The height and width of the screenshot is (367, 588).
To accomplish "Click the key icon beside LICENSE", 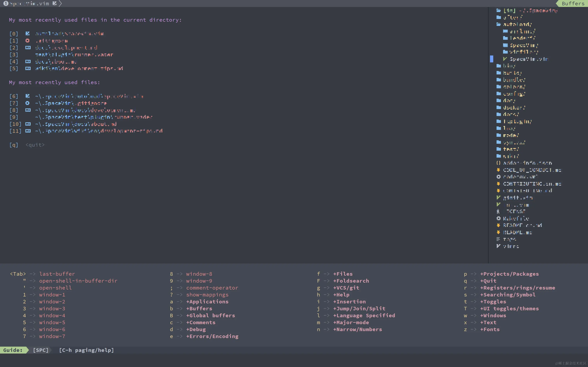I will [498, 211].
